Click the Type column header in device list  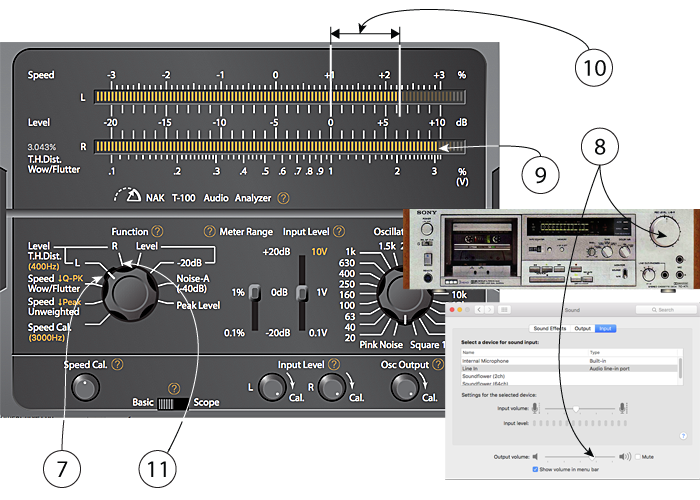(x=595, y=352)
